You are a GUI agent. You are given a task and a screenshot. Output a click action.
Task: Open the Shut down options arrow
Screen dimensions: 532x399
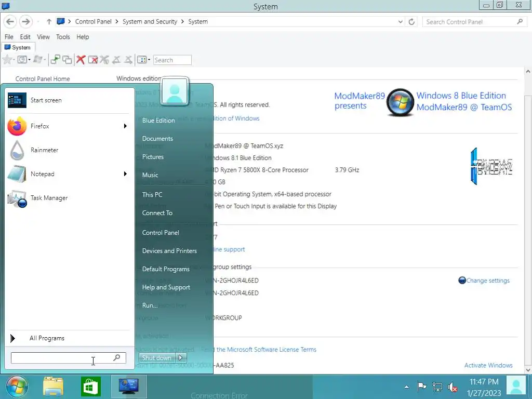point(180,357)
